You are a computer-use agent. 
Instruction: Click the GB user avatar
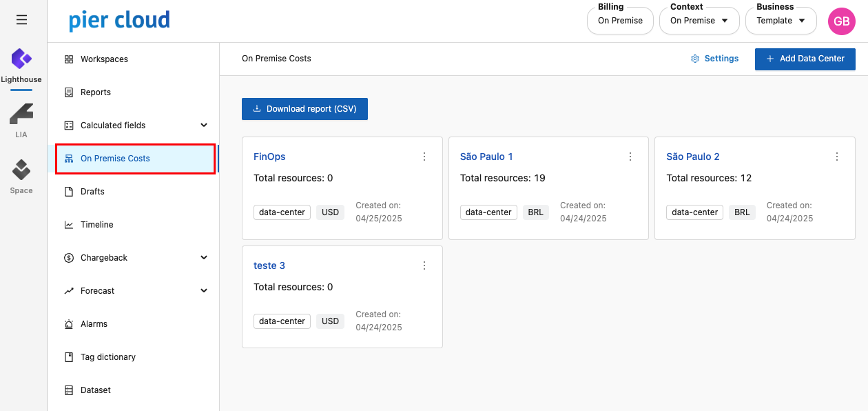(841, 21)
